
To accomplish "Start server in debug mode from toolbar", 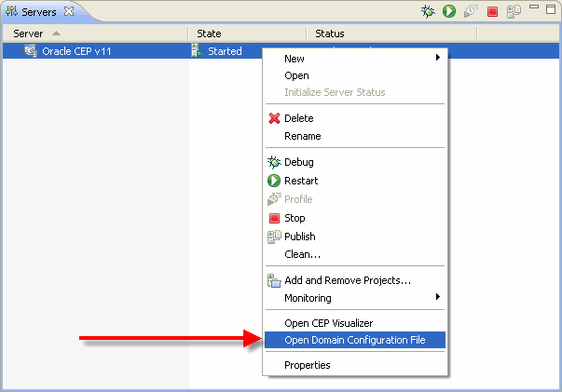I will [x=428, y=11].
